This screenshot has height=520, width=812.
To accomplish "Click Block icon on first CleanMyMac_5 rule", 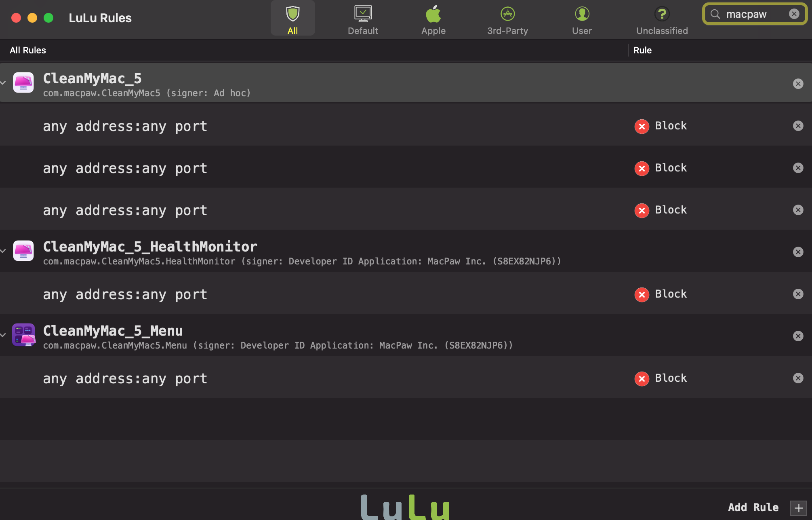I will [x=642, y=126].
